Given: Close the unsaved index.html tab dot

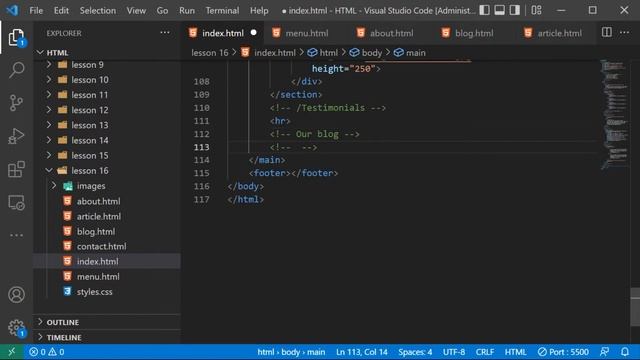Looking at the screenshot, I should pyautogui.click(x=253, y=32).
